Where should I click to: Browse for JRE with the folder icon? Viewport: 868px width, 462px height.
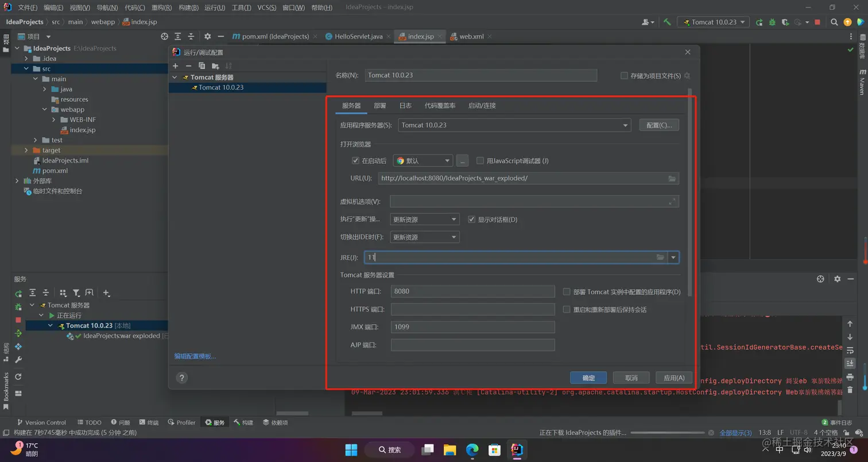[x=660, y=257]
